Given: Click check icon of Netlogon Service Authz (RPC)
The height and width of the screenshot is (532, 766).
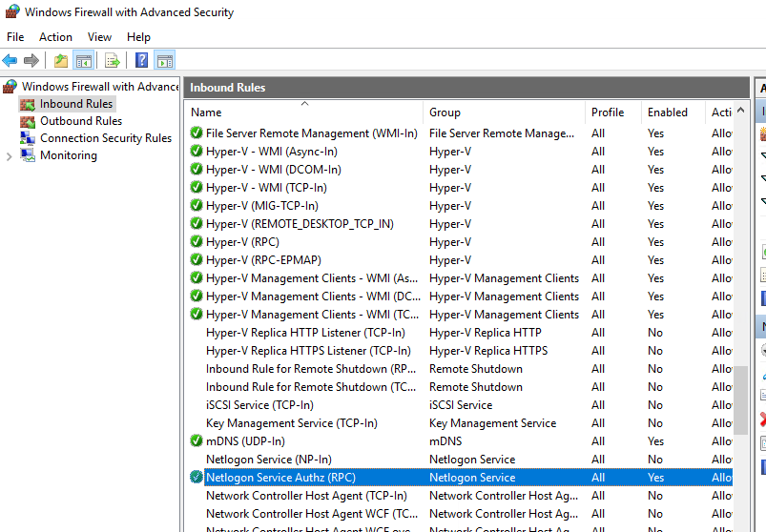Looking at the screenshot, I should point(197,477).
